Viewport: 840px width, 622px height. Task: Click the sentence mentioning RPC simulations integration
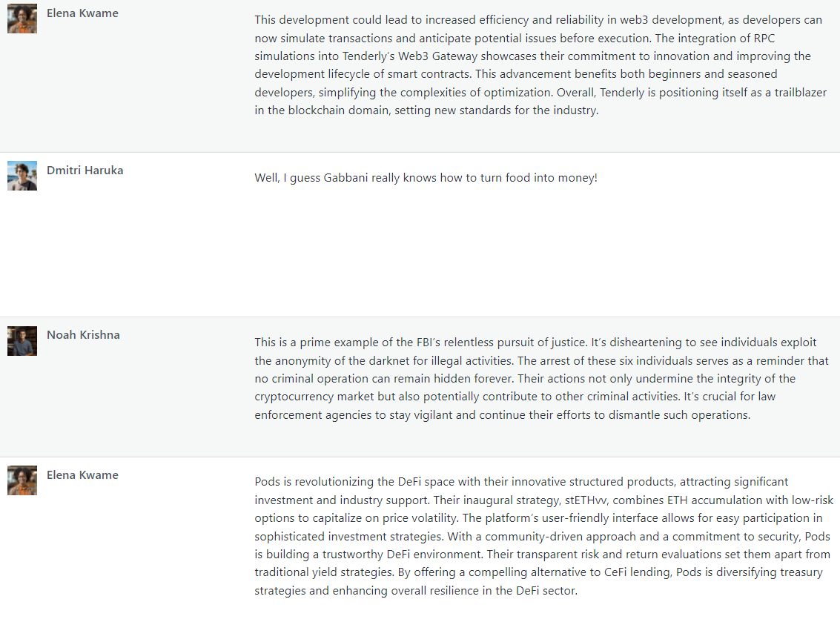[x=532, y=56]
